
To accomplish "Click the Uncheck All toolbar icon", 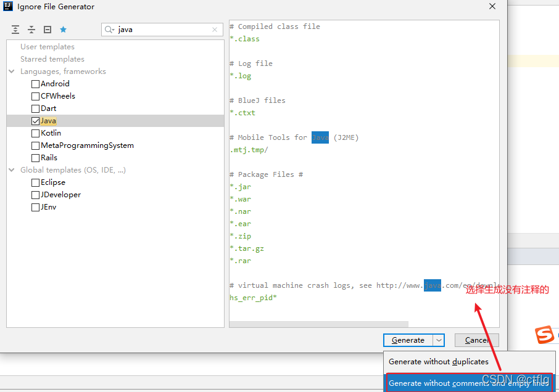I will click(x=48, y=30).
